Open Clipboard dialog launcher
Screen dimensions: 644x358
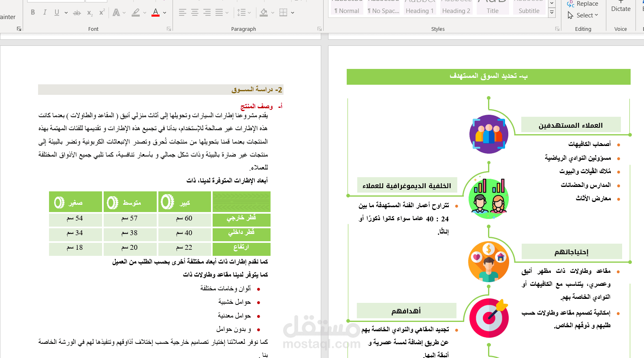19,29
